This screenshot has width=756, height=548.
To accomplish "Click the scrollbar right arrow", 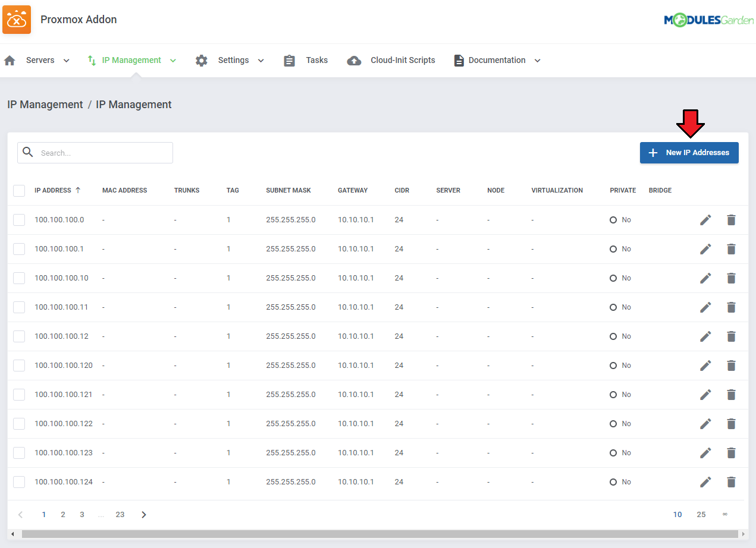I will click(x=744, y=534).
